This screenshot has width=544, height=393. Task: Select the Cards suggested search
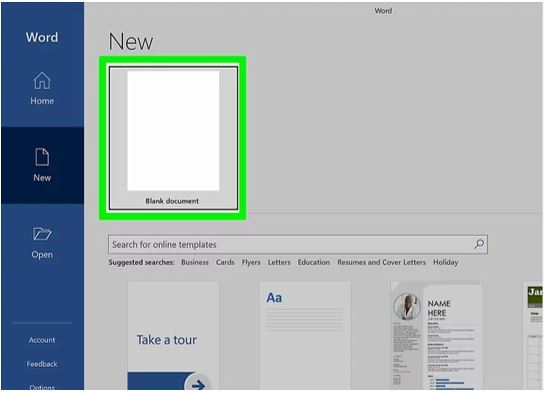point(225,262)
